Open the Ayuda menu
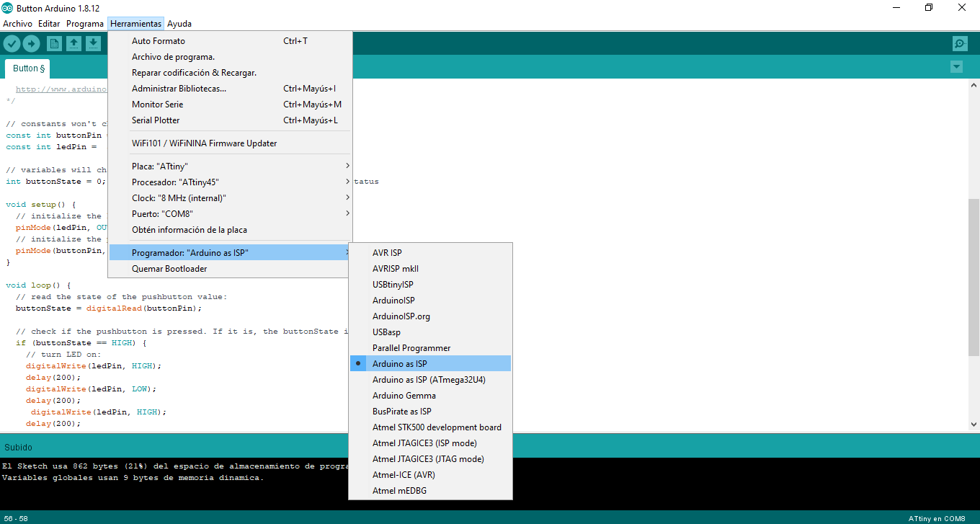The width and height of the screenshot is (980, 524). pyautogui.click(x=179, y=24)
